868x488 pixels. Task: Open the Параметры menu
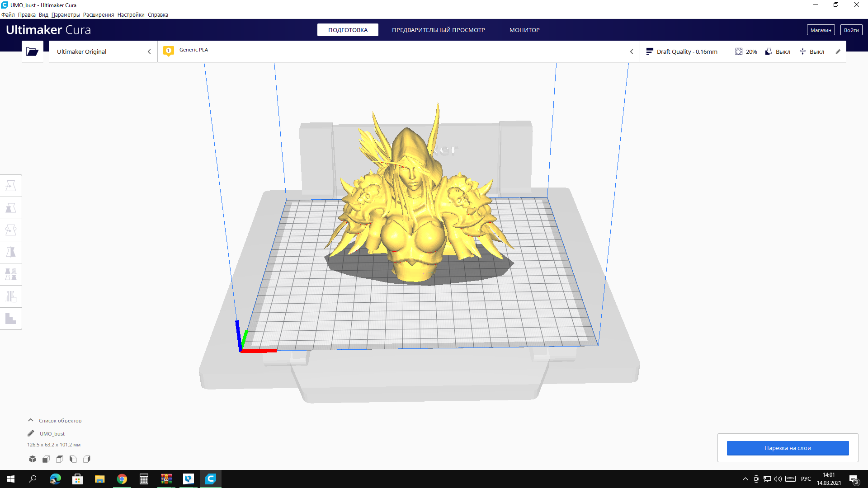[66, 15]
